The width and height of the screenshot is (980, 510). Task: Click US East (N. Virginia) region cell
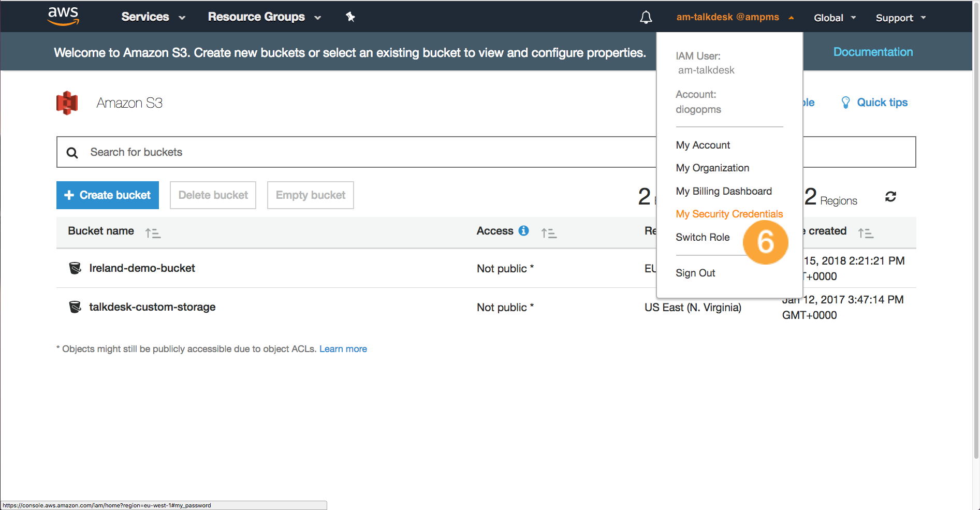pyautogui.click(x=693, y=308)
